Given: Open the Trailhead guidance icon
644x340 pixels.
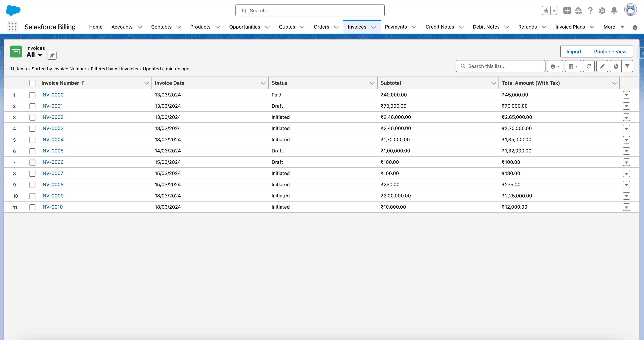Looking at the screenshot, I should click(x=578, y=10).
